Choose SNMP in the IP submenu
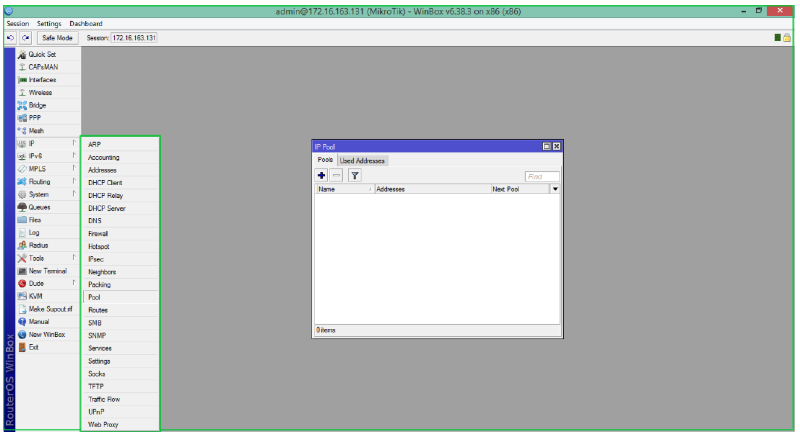The height and width of the screenshot is (437, 800). click(x=120, y=336)
